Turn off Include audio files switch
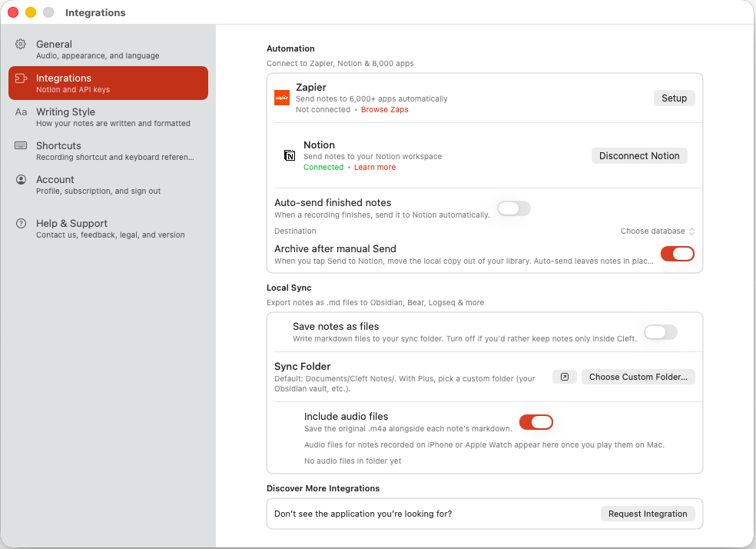 point(536,422)
